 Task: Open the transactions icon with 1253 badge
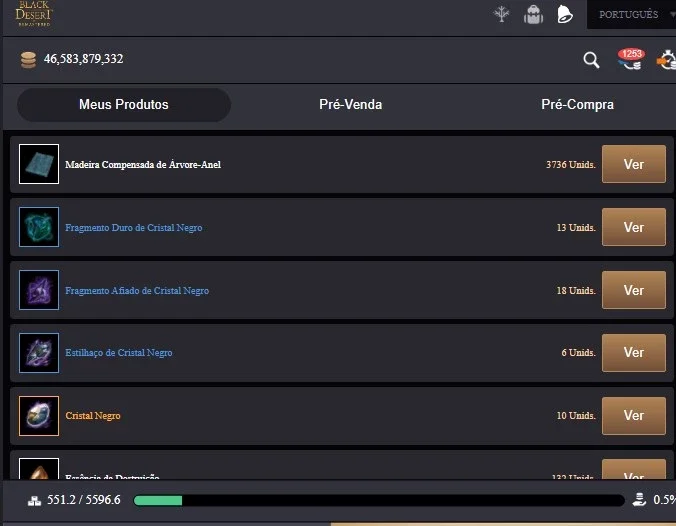tap(631, 59)
